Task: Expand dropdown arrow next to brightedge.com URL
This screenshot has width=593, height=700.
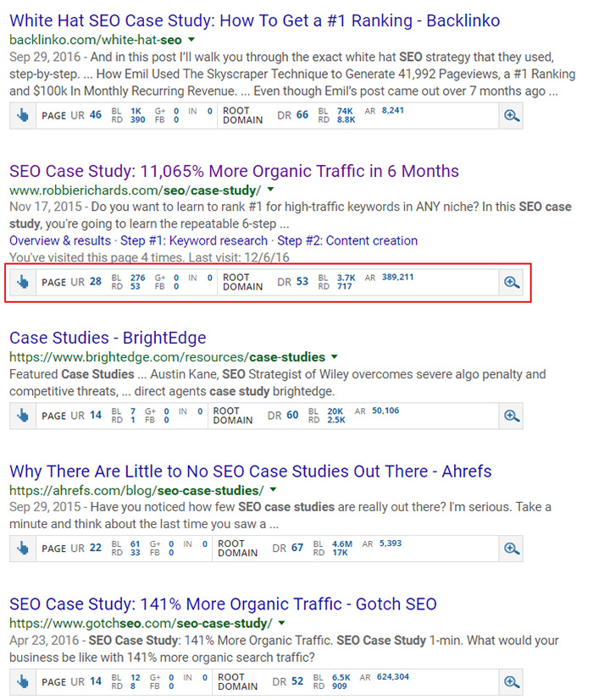Action: (x=335, y=356)
